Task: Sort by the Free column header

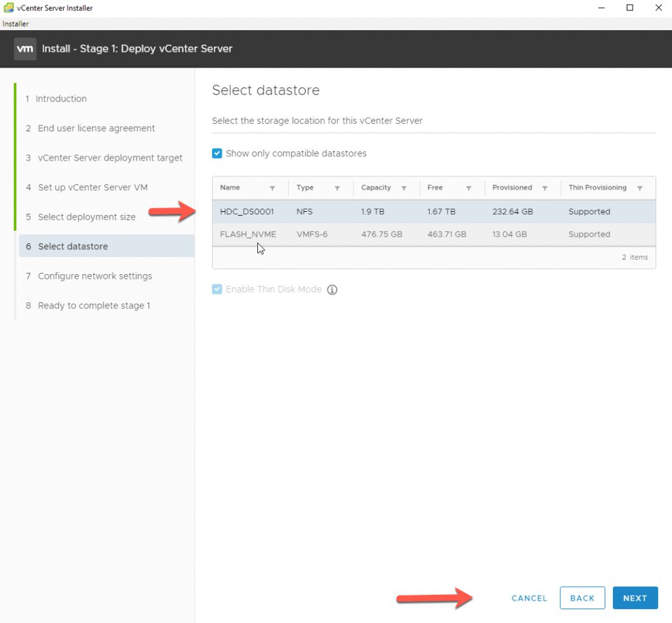Action: 435,188
